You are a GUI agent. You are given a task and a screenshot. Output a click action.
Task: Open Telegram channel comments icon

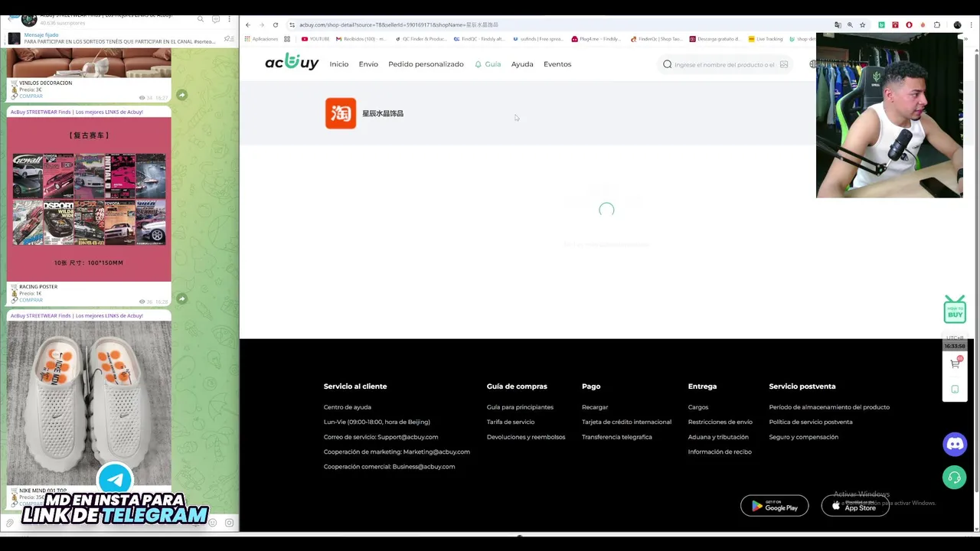pyautogui.click(x=215, y=19)
